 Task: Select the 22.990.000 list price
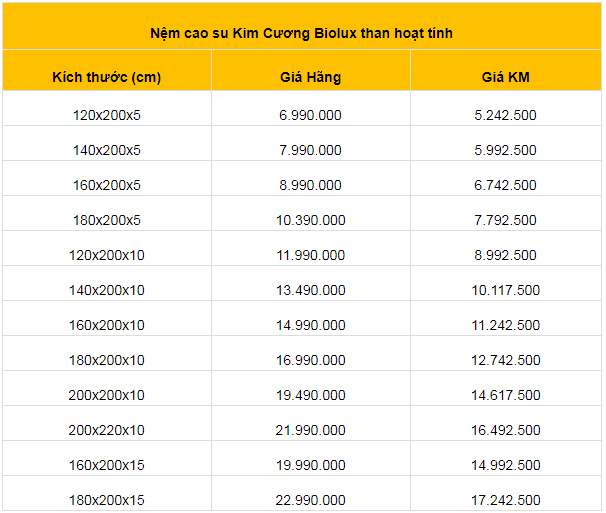coord(310,500)
